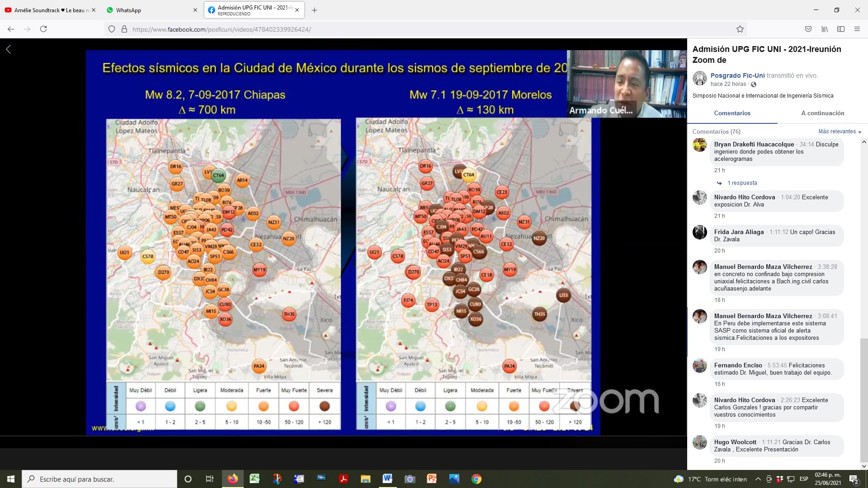Expand the Más relevantes sort dropdown
The height and width of the screenshot is (488, 868).
click(840, 131)
